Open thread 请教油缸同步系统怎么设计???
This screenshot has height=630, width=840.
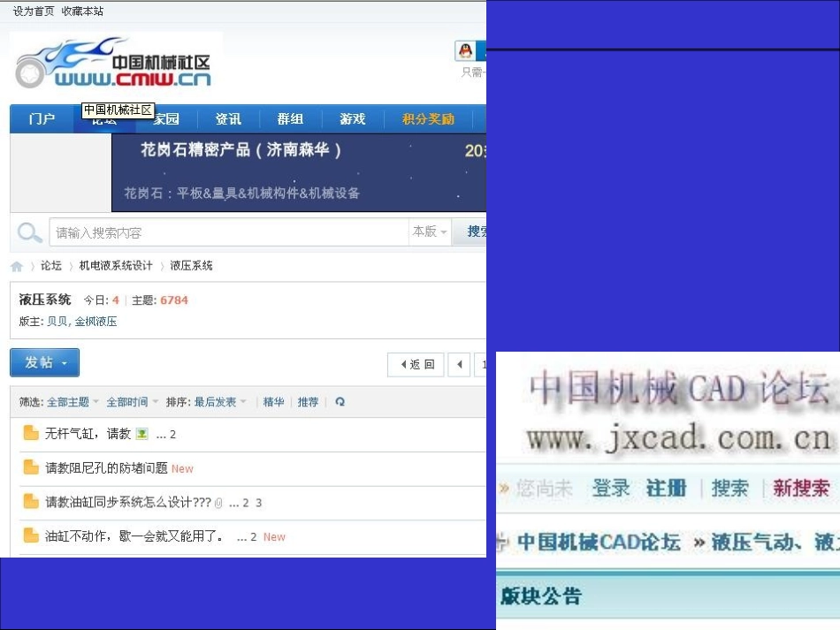pos(128,502)
